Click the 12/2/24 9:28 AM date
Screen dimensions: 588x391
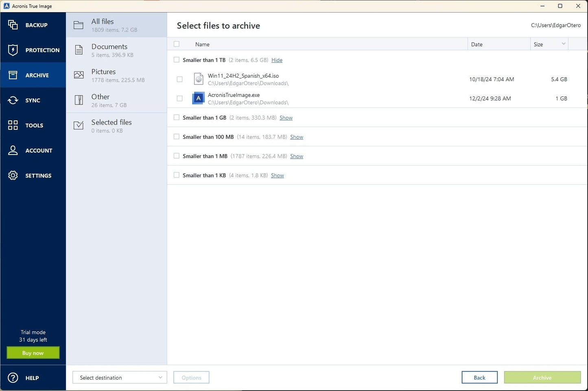point(490,98)
